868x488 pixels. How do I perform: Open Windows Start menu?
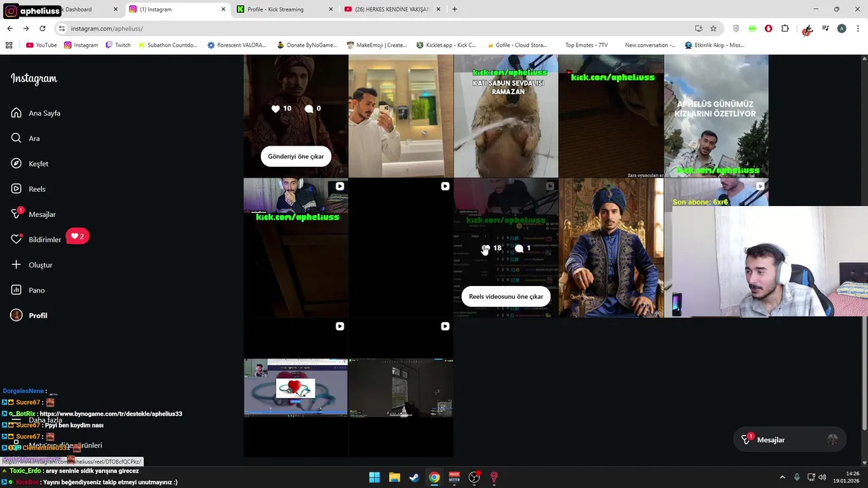click(374, 477)
